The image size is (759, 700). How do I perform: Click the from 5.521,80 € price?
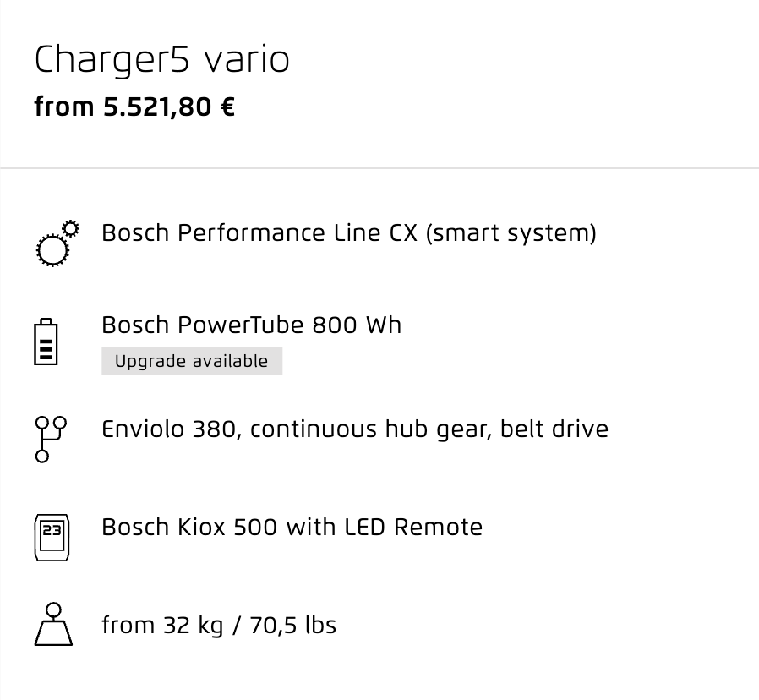tap(134, 107)
